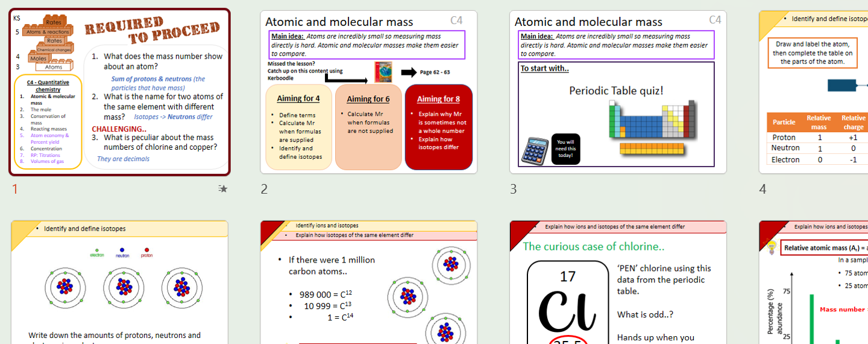Viewport: 868px width, 344px height.
Task: Select the '1 million carbon atoms' slide thumbnail
Action: pyautogui.click(x=369, y=282)
